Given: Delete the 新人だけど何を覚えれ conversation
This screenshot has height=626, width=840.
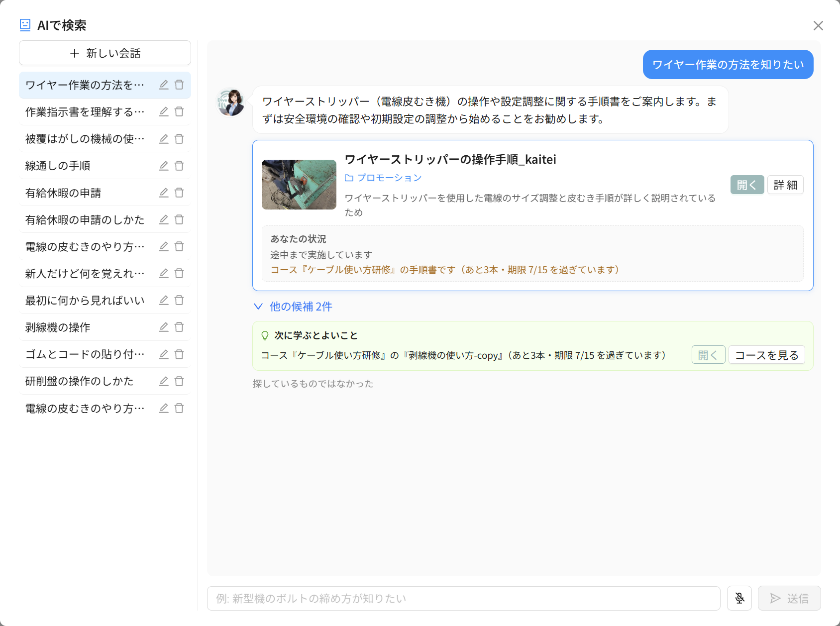Looking at the screenshot, I should pyautogui.click(x=179, y=273).
